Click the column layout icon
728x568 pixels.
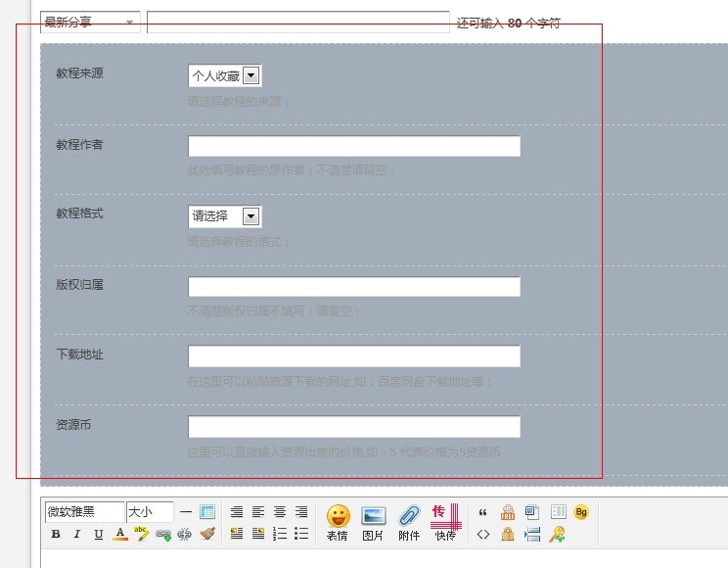click(558, 512)
